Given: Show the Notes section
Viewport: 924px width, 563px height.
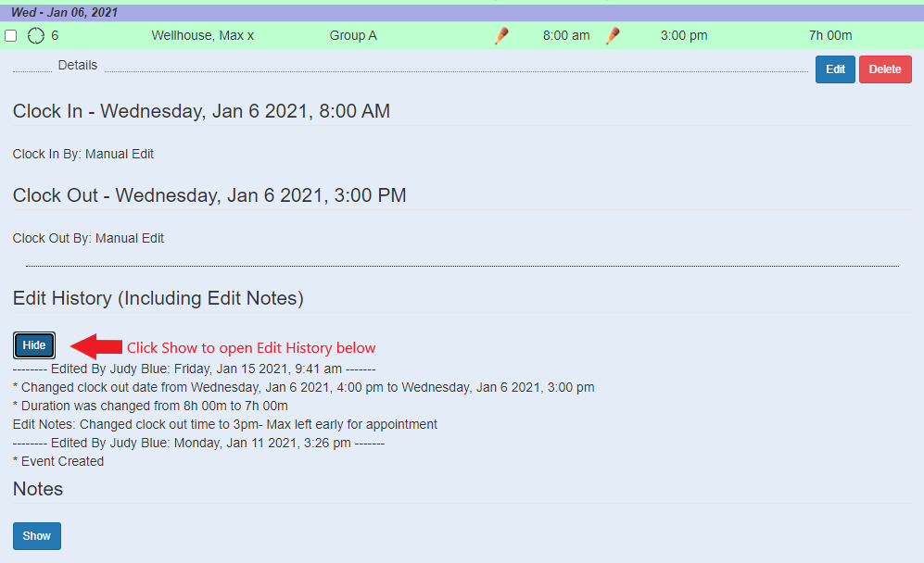Looking at the screenshot, I should point(36,535).
